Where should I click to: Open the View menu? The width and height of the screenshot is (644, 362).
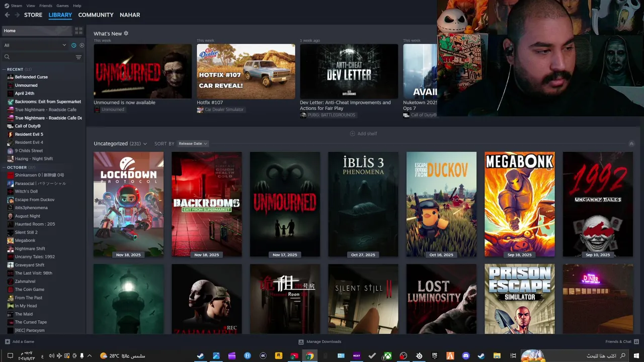pos(31,6)
